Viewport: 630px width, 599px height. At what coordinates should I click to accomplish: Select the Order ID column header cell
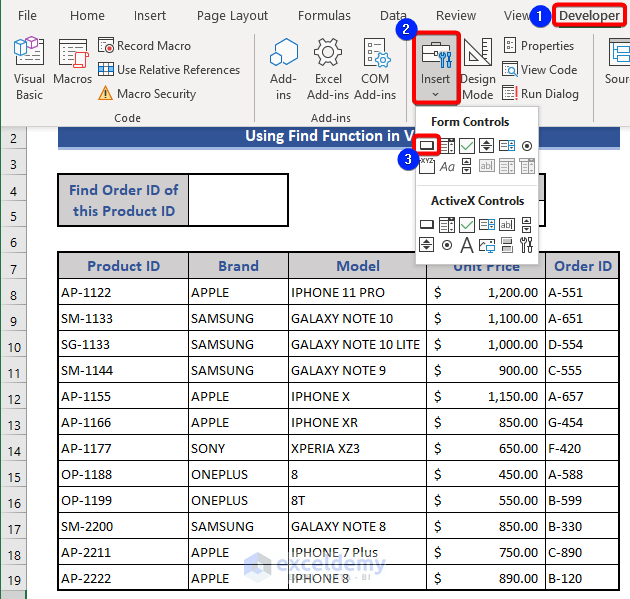click(583, 266)
